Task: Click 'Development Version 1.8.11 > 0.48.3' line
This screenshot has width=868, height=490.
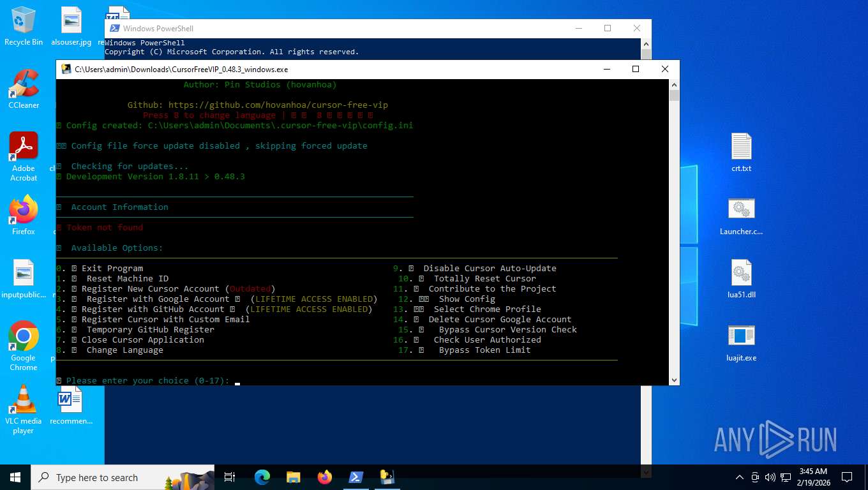Action: click(x=156, y=177)
